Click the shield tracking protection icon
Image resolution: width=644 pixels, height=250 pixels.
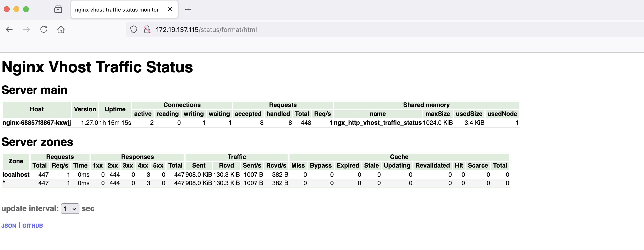click(134, 30)
